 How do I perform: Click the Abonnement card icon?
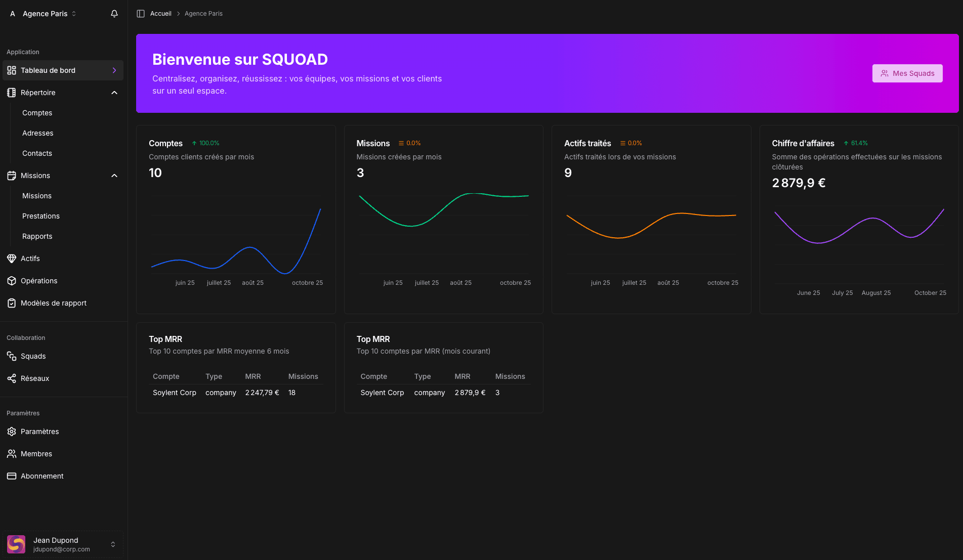click(12, 476)
